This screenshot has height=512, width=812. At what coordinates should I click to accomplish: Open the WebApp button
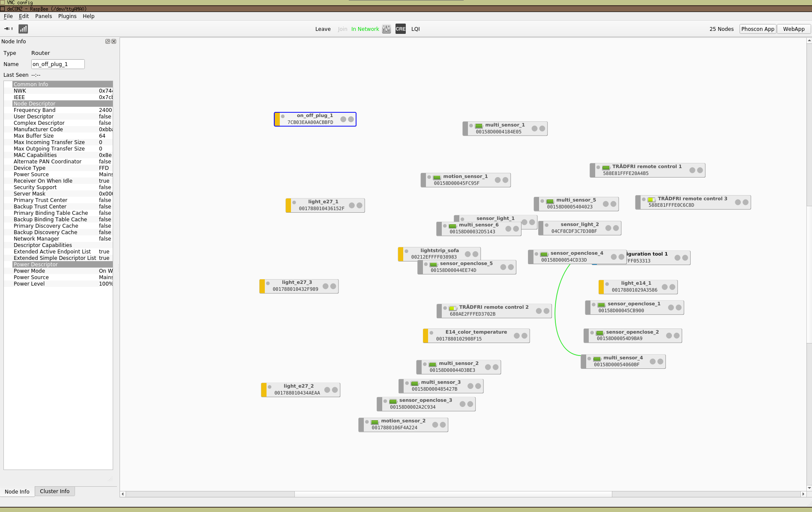pyautogui.click(x=794, y=29)
